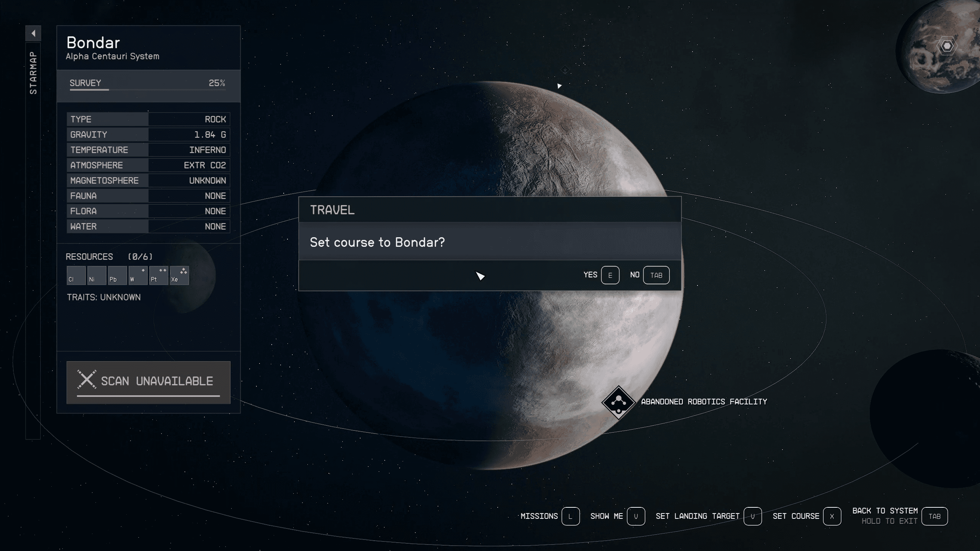The width and height of the screenshot is (980, 551).
Task: Click the TRAITS: UNKNOWN text
Action: click(104, 297)
